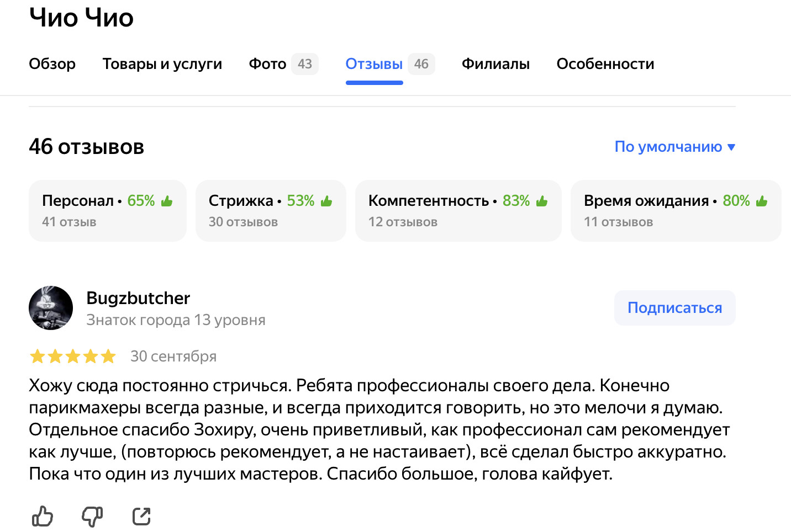Viewport: 791px width, 532px height.
Task: Click the share review icon
Action: [x=141, y=517]
